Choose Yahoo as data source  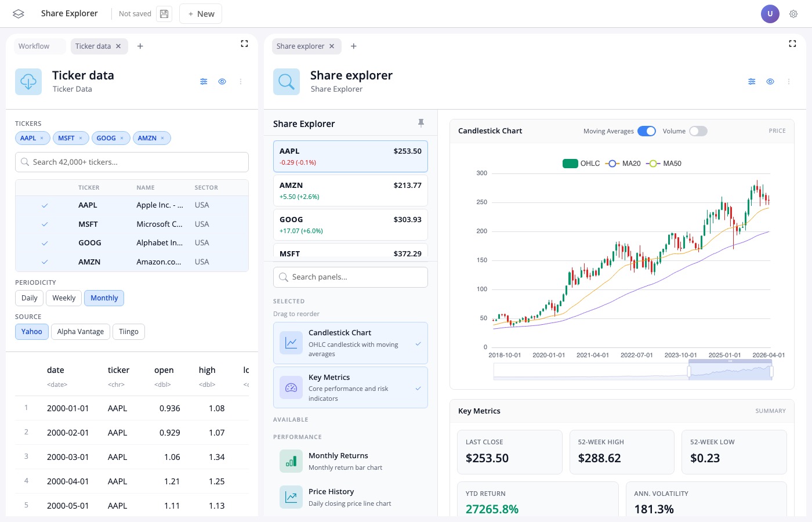pos(32,332)
